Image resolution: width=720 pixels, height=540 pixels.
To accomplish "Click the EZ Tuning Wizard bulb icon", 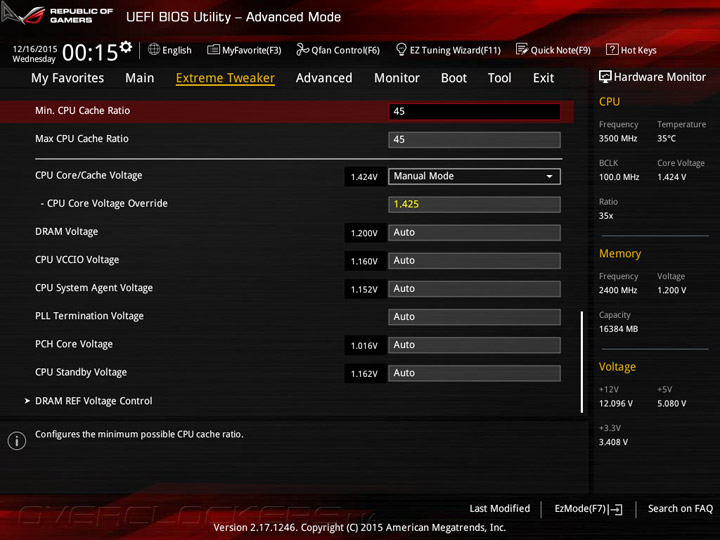I will pyautogui.click(x=401, y=49).
